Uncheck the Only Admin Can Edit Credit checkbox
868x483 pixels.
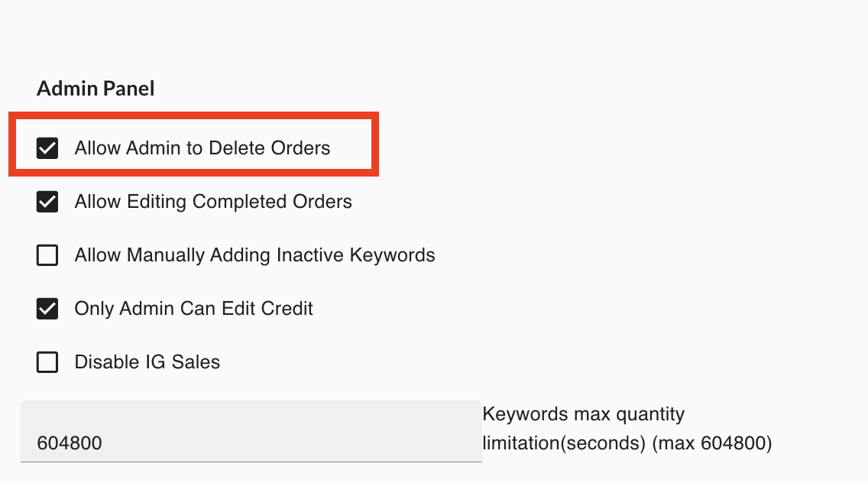47,309
